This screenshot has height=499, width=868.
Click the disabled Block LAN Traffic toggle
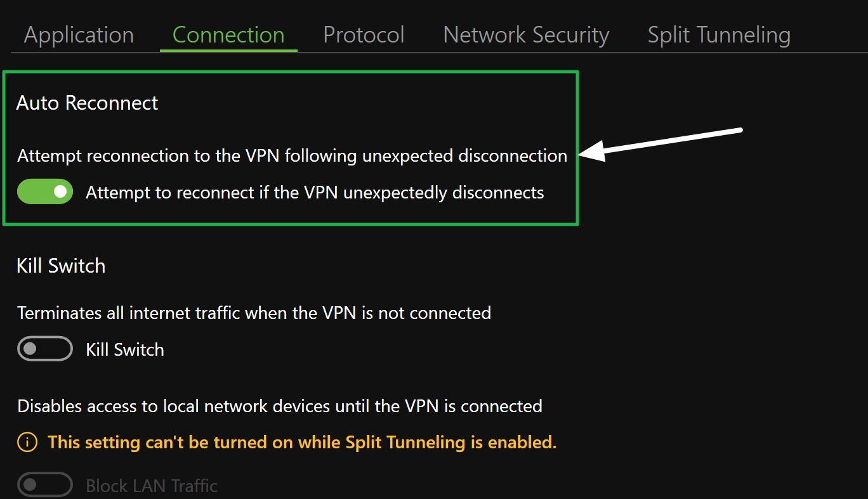point(45,484)
